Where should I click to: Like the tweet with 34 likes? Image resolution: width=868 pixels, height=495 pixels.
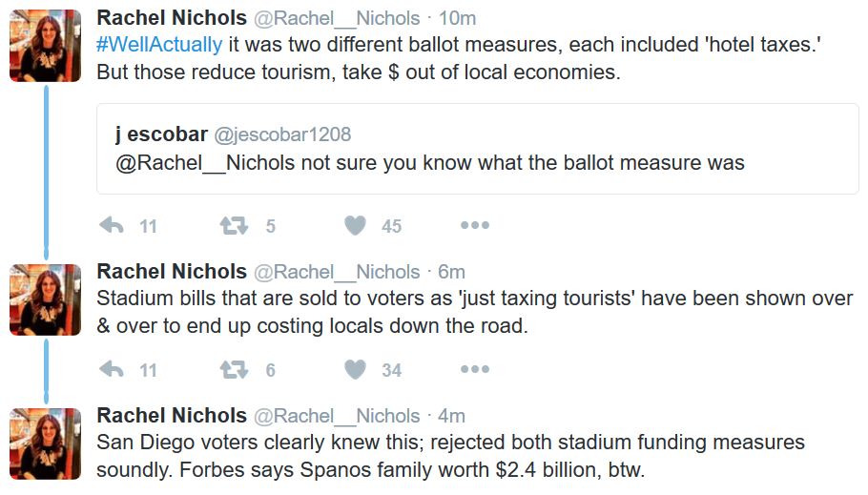click(355, 369)
